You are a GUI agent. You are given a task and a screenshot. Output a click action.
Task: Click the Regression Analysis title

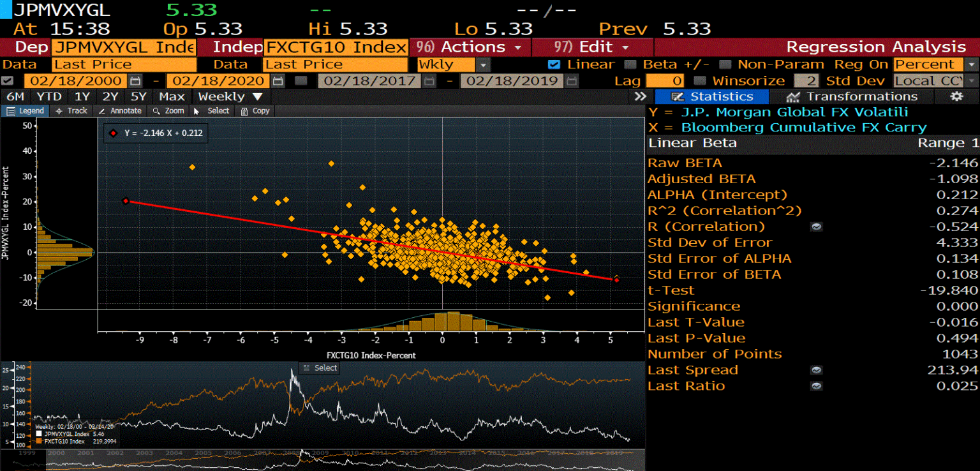pos(876,47)
